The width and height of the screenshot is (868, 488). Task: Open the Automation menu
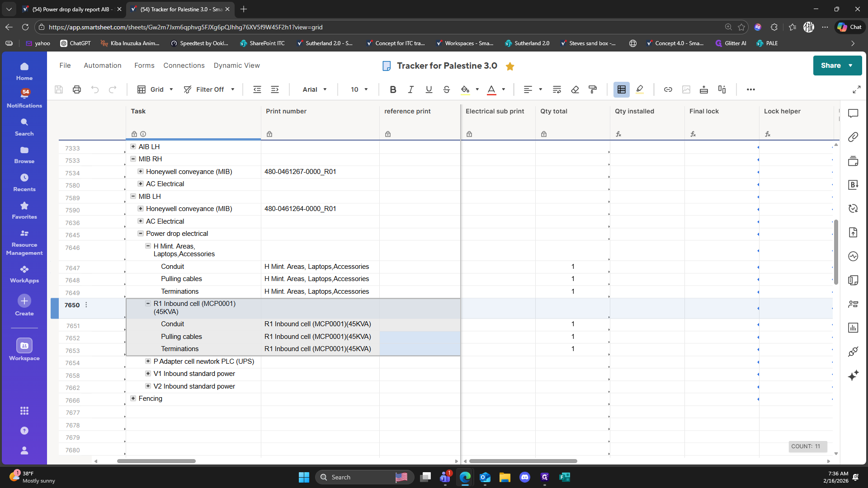click(x=103, y=66)
